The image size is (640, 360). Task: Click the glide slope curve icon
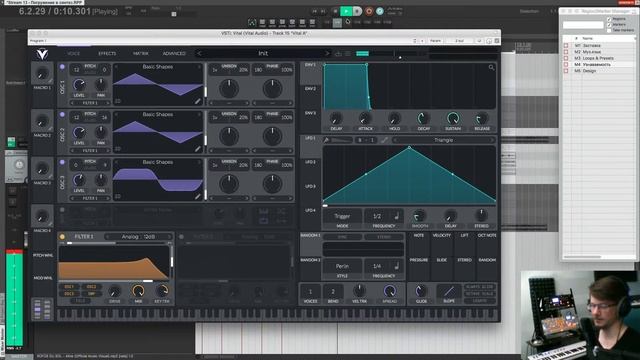coord(449,291)
